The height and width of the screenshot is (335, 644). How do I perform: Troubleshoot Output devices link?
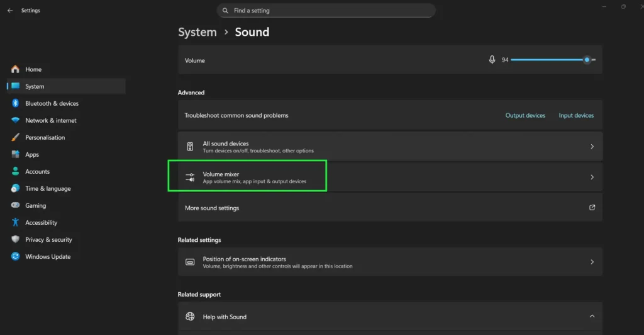pyautogui.click(x=525, y=115)
